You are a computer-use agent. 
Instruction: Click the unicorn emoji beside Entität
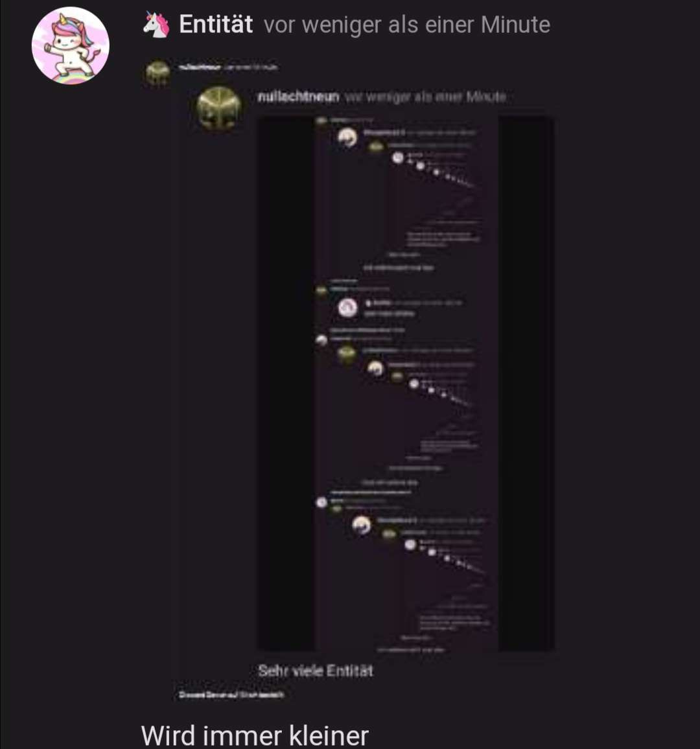pos(156,25)
